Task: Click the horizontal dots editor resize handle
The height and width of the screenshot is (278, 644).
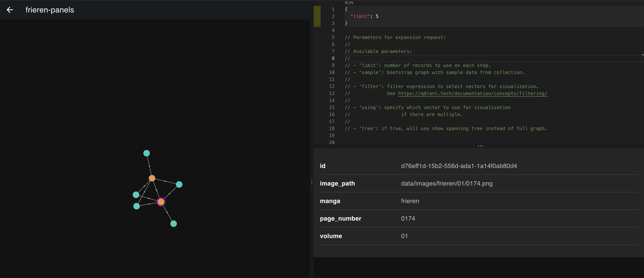Action: click(x=480, y=146)
